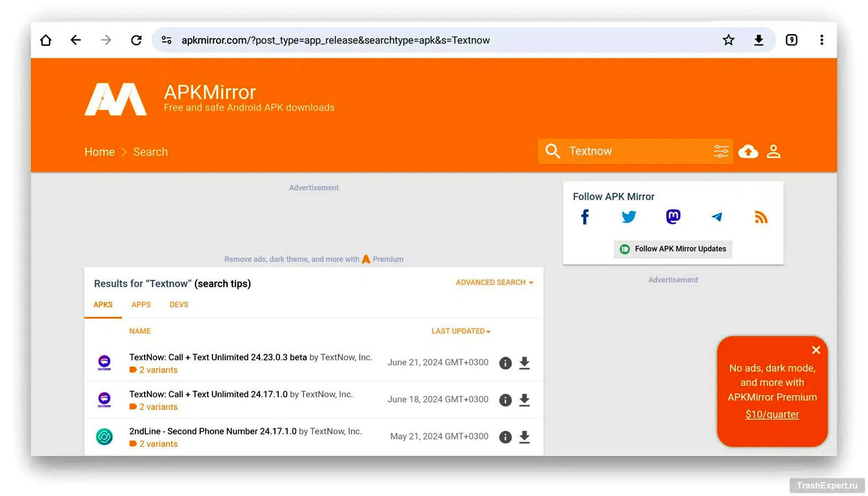Open 2ndLine app thumbnail icon
The image size is (868, 496).
104,437
